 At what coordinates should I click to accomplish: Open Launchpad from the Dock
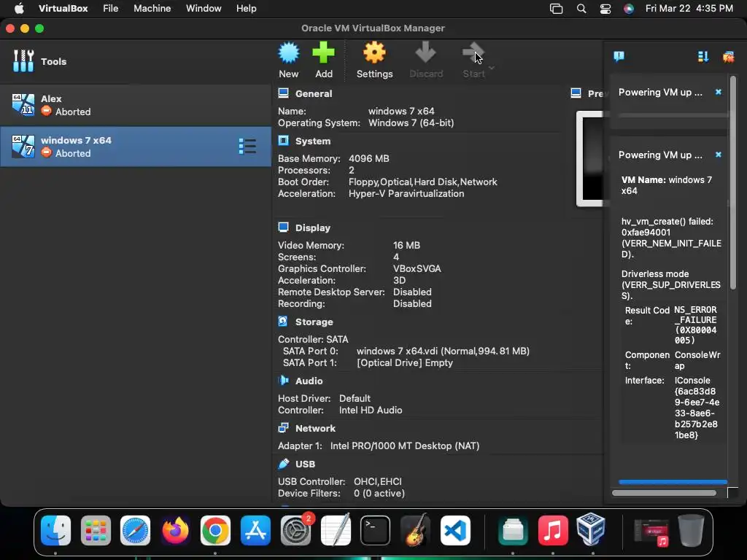point(96,530)
